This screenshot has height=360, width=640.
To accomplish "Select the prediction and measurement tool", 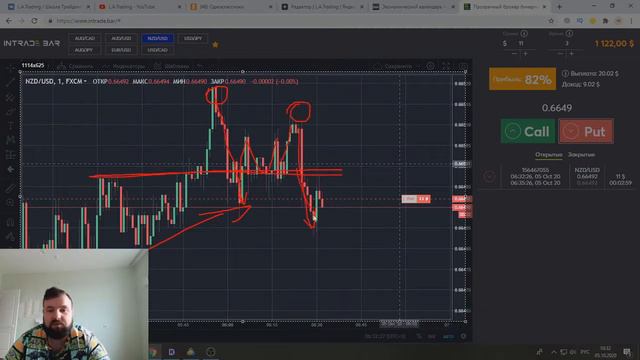I will tap(10, 155).
